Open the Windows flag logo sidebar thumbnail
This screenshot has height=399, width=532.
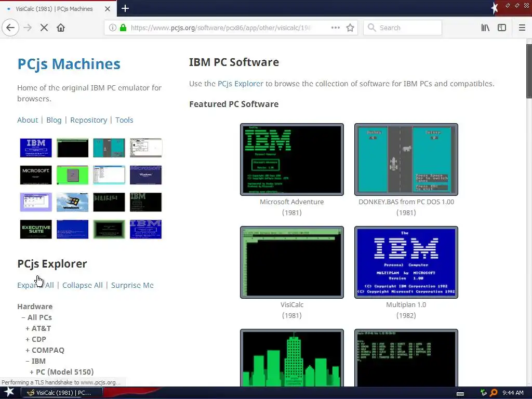tap(72, 202)
